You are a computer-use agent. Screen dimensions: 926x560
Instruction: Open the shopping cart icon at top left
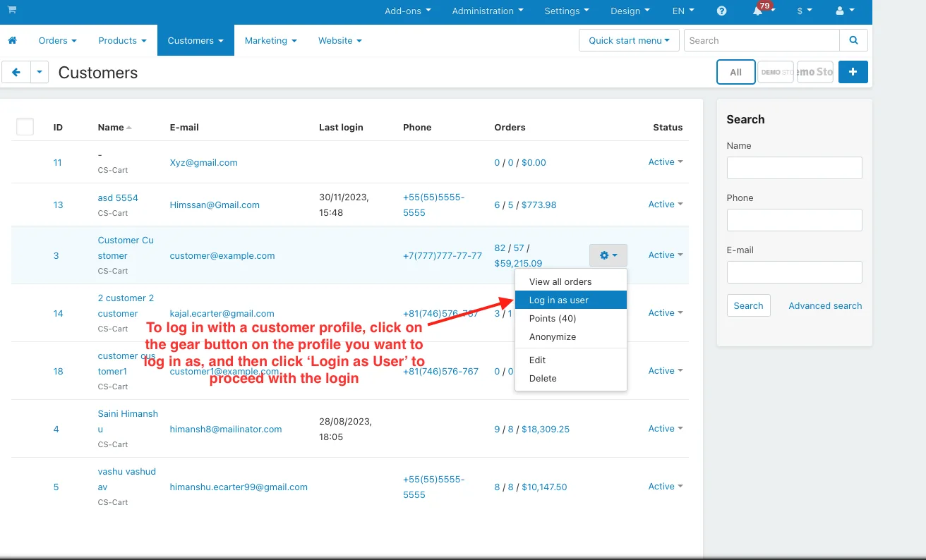(x=12, y=11)
